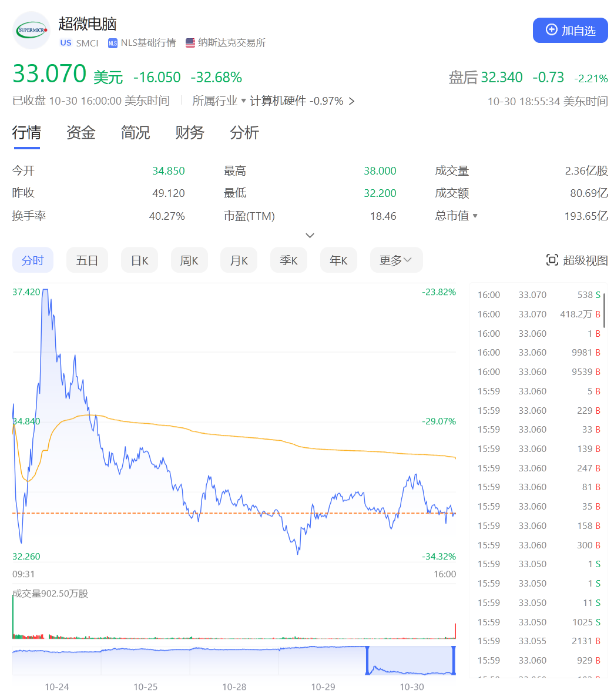
Task: Click the US market badge beside SMCI
Action: pos(66,43)
